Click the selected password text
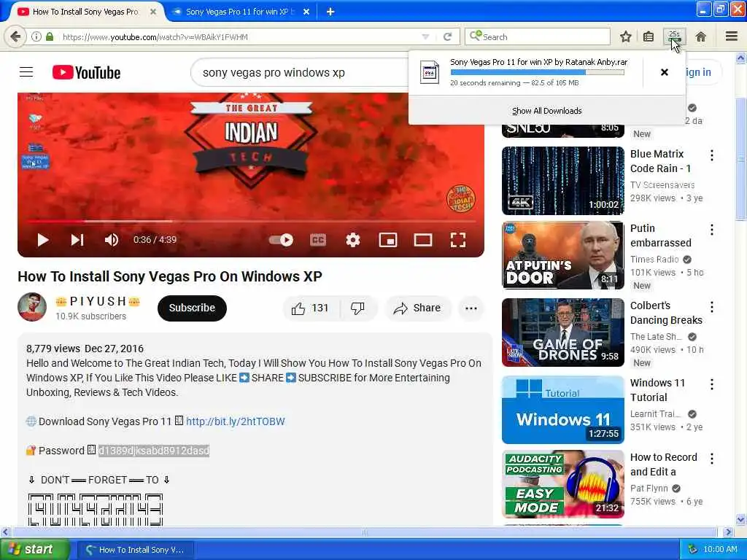This screenshot has width=747, height=560. point(154,451)
